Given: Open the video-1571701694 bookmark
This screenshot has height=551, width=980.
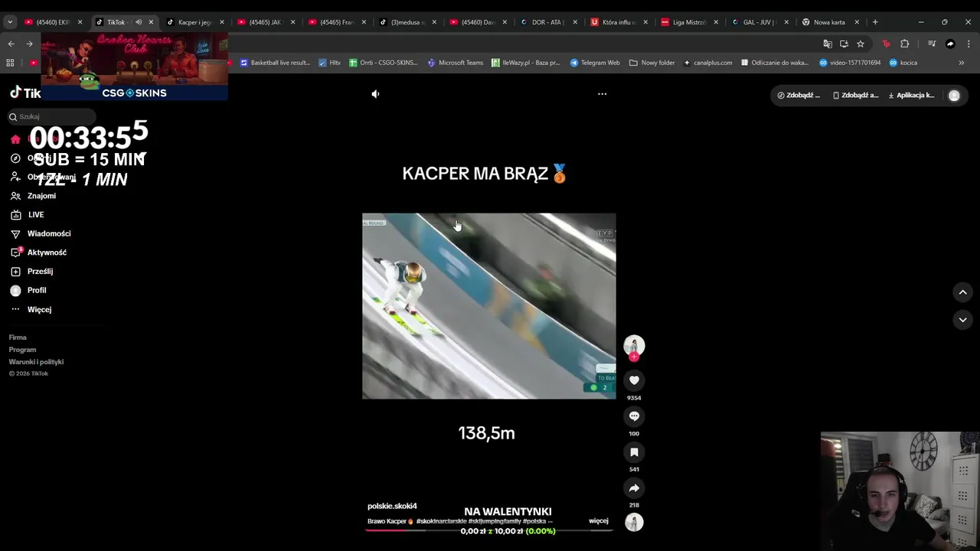Looking at the screenshot, I should pyautogui.click(x=850, y=63).
